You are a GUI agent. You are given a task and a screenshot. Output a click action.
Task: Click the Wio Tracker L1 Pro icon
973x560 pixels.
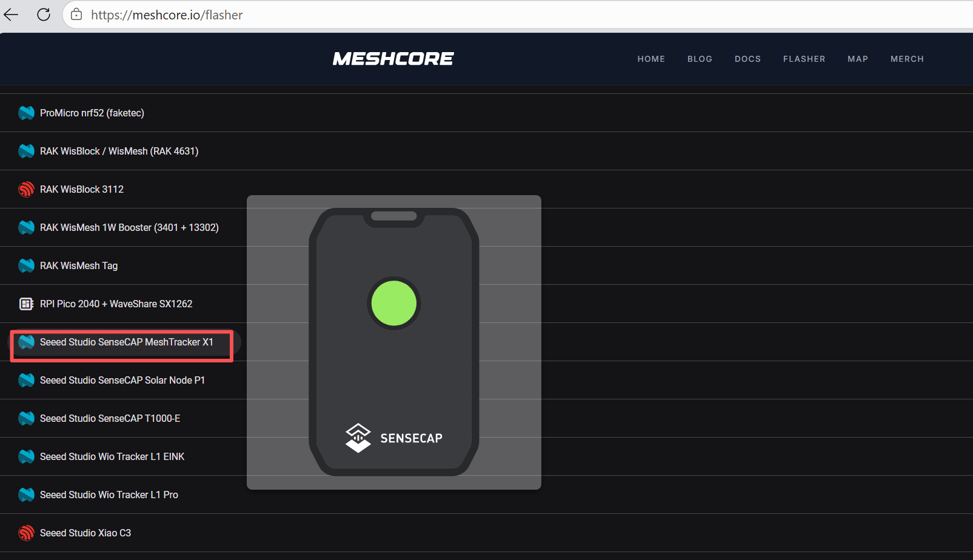pyautogui.click(x=26, y=495)
